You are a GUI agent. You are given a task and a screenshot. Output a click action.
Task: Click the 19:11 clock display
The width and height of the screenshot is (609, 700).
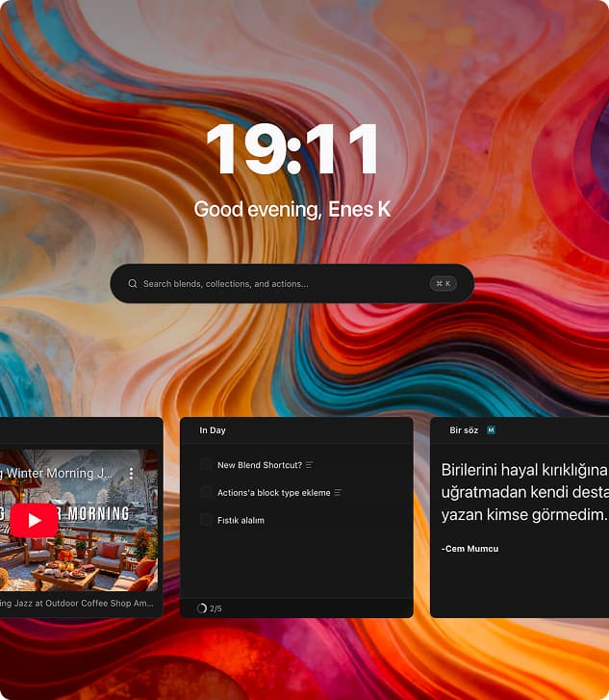292,149
